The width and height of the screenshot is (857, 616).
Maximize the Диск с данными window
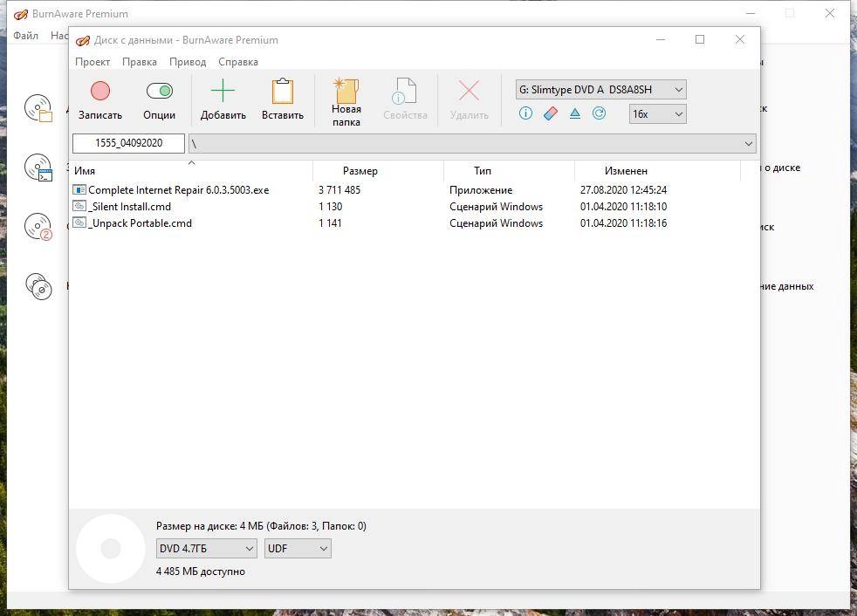(x=700, y=39)
